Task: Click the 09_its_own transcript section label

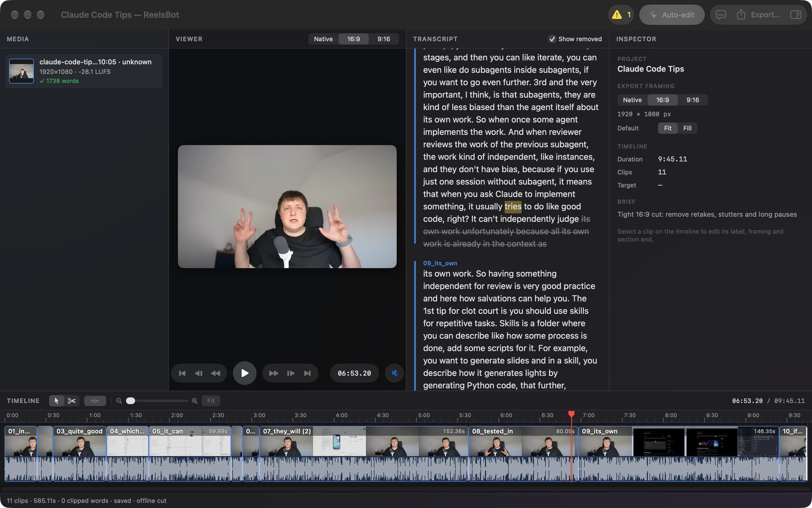Action: point(440,263)
